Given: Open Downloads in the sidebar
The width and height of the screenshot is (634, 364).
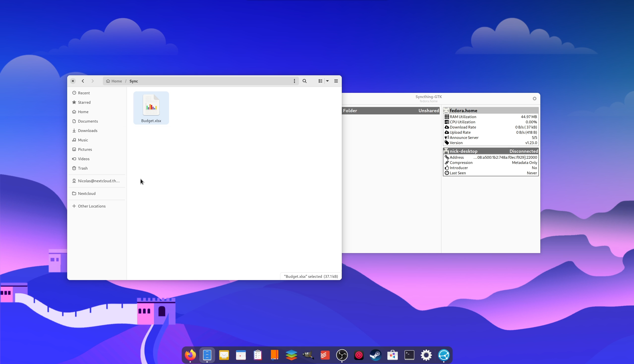Looking at the screenshot, I should click(x=97, y=130).
